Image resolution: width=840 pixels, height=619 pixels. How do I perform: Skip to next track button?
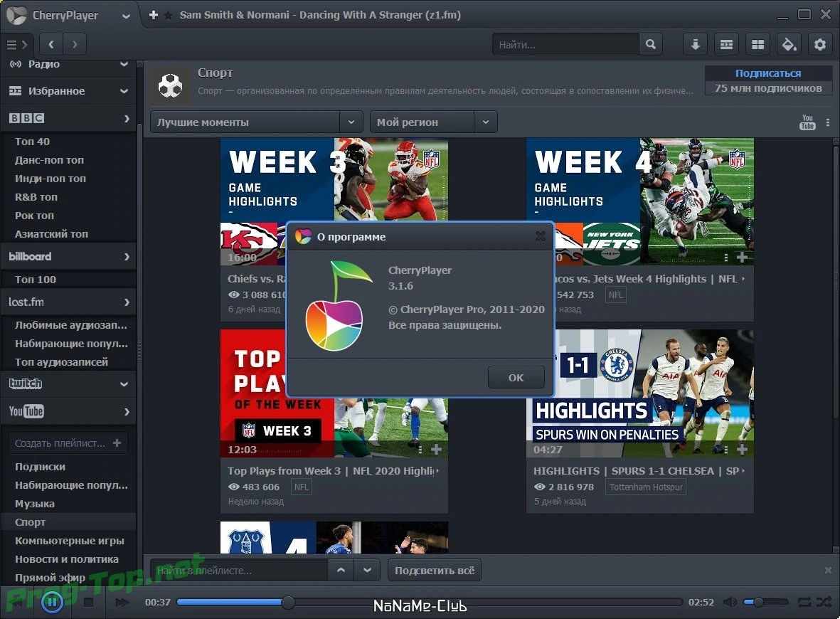click(122, 603)
